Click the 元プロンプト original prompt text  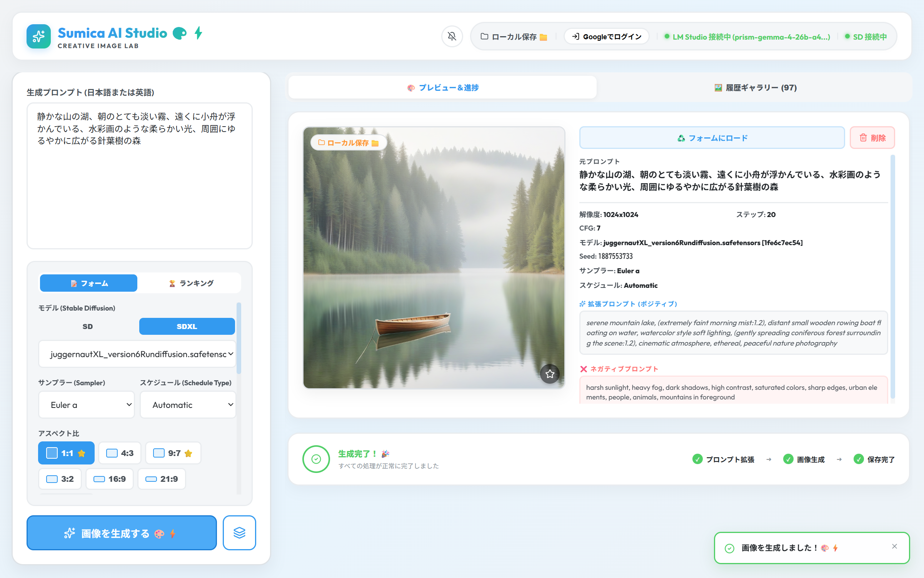tap(730, 181)
